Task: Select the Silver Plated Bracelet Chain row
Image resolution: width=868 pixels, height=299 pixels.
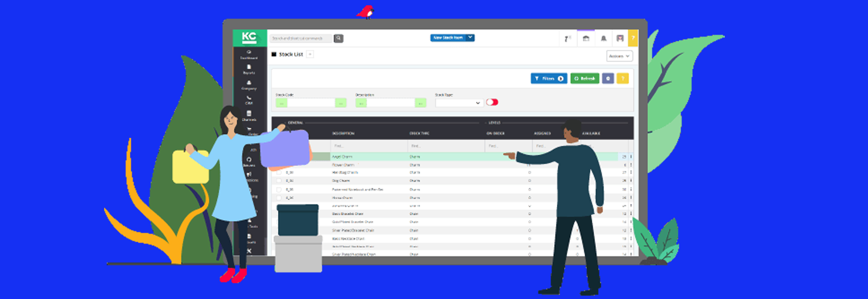Action: 452,230
